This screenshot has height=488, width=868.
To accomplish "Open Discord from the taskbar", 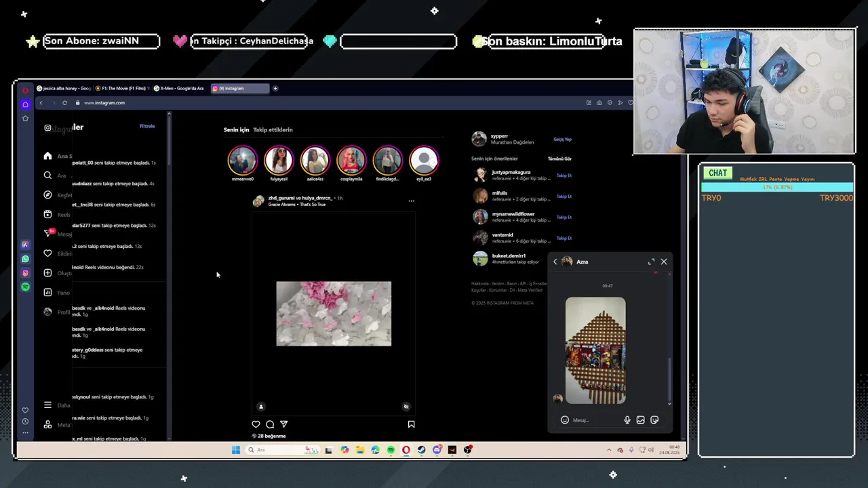I will click(x=437, y=450).
